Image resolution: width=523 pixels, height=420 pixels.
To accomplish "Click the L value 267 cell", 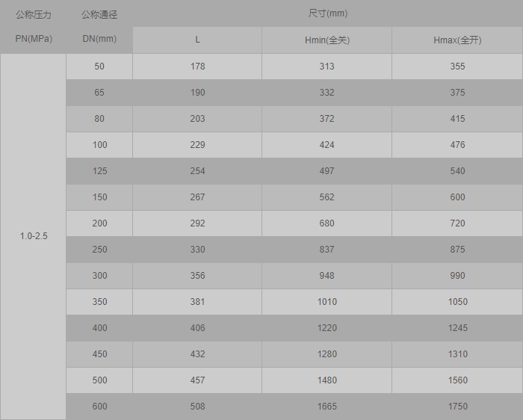I will pyautogui.click(x=197, y=197).
